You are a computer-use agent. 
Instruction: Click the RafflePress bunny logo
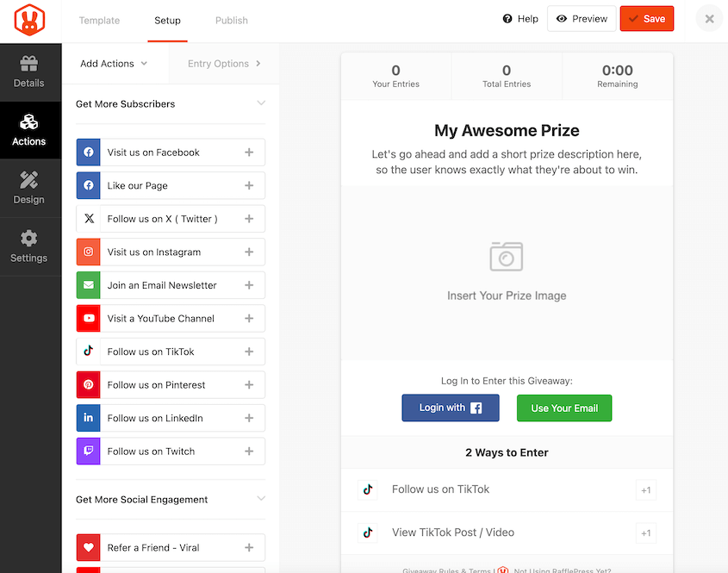click(30, 18)
